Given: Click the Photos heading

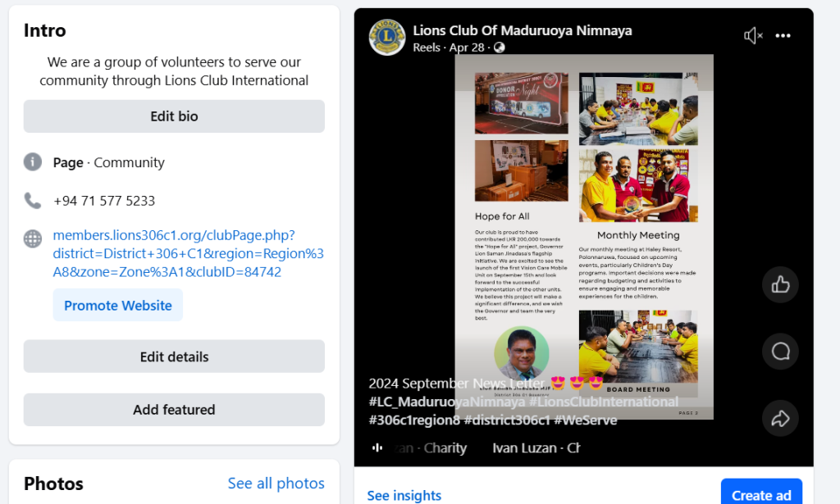Looking at the screenshot, I should [53, 484].
